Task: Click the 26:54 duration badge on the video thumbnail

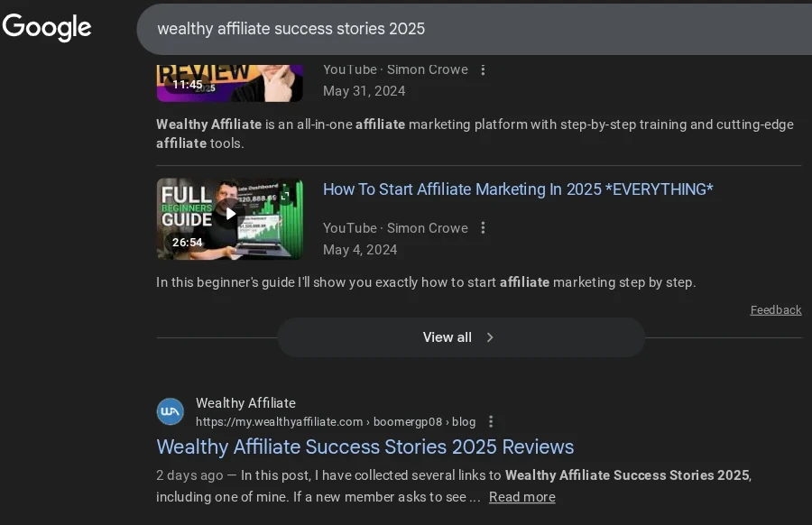Action: coord(188,242)
